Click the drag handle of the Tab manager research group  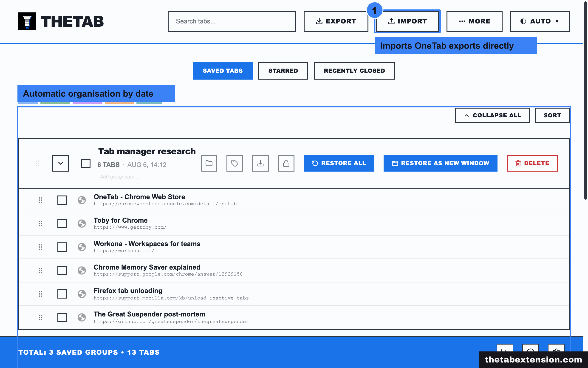(x=38, y=163)
